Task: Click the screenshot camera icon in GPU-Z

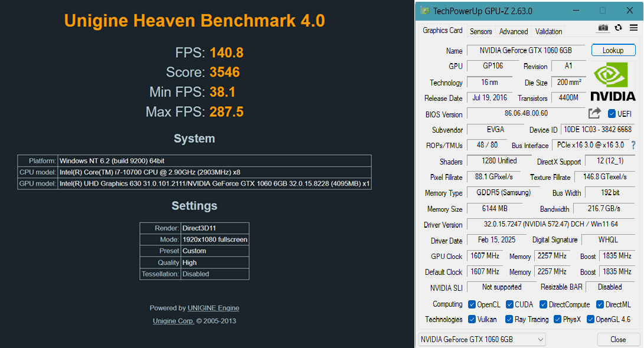Action: click(603, 28)
